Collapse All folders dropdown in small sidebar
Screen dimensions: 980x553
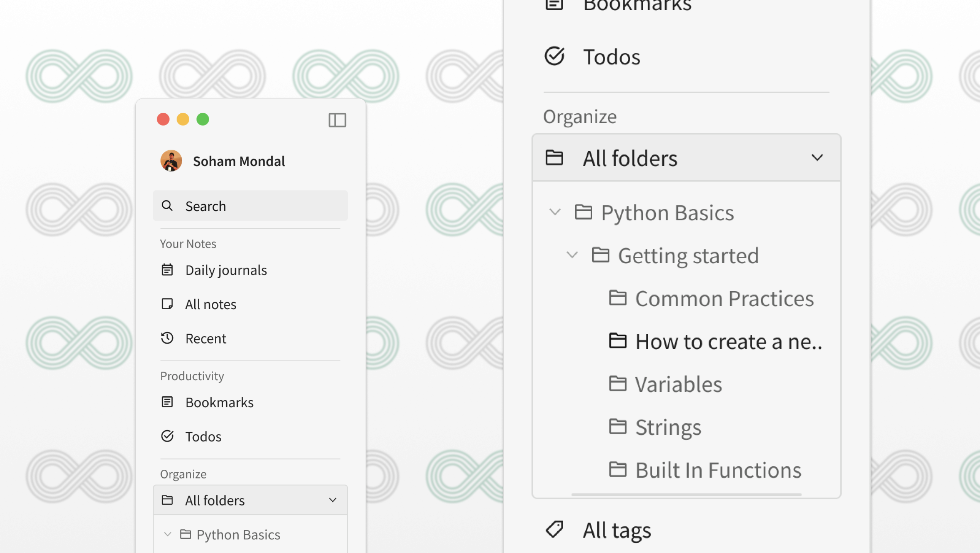click(333, 500)
